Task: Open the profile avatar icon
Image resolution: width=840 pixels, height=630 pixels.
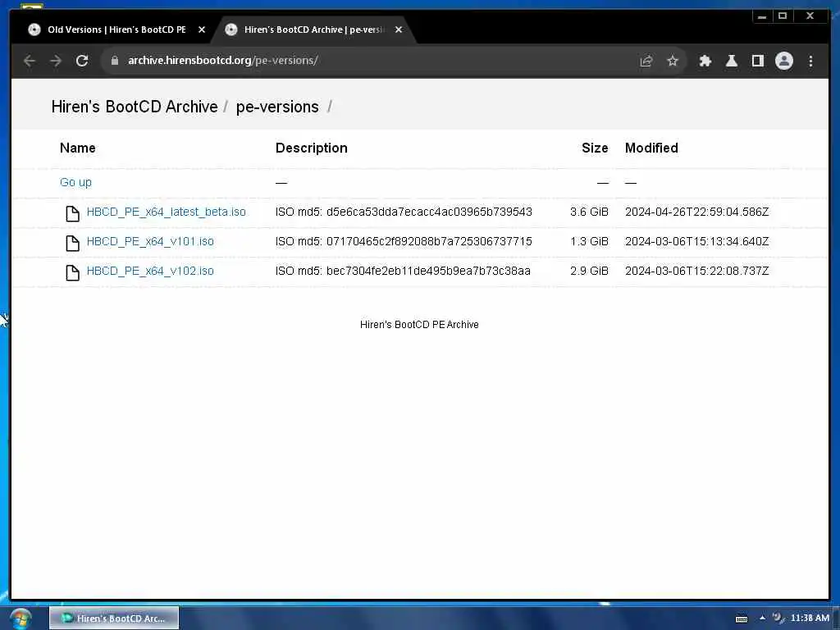Action: (783, 61)
